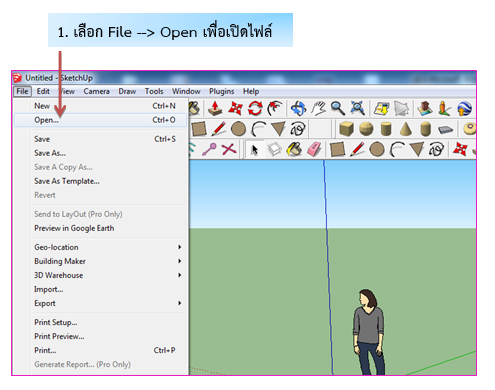Activate the Orbit camera tool
The width and height of the screenshot is (495, 390).
(x=298, y=108)
